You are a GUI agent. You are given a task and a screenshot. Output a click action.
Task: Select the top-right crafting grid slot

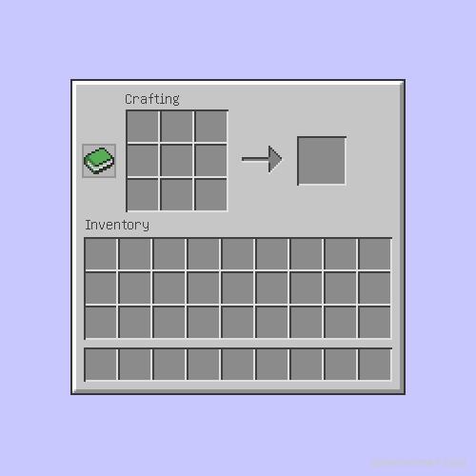pos(211,127)
